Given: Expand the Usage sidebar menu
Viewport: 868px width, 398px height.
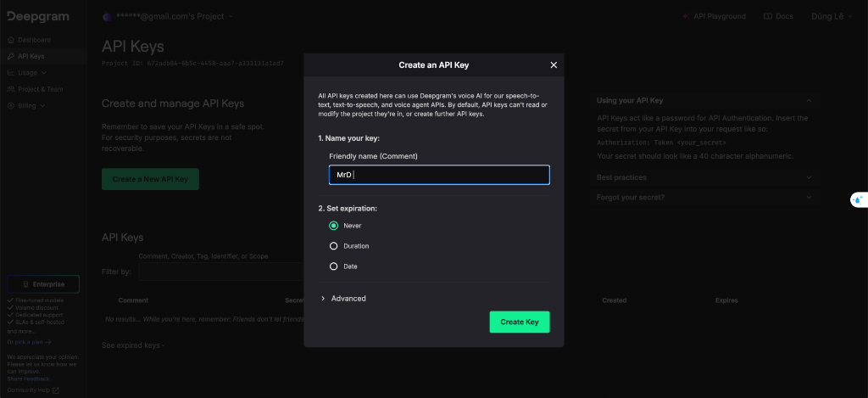Looking at the screenshot, I should click(28, 73).
